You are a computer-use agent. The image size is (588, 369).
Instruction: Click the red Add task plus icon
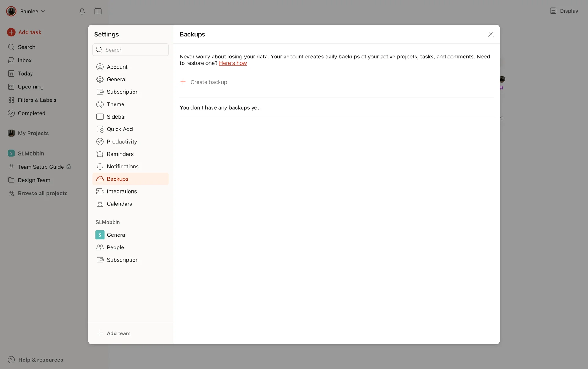click(x=11, y=32)
